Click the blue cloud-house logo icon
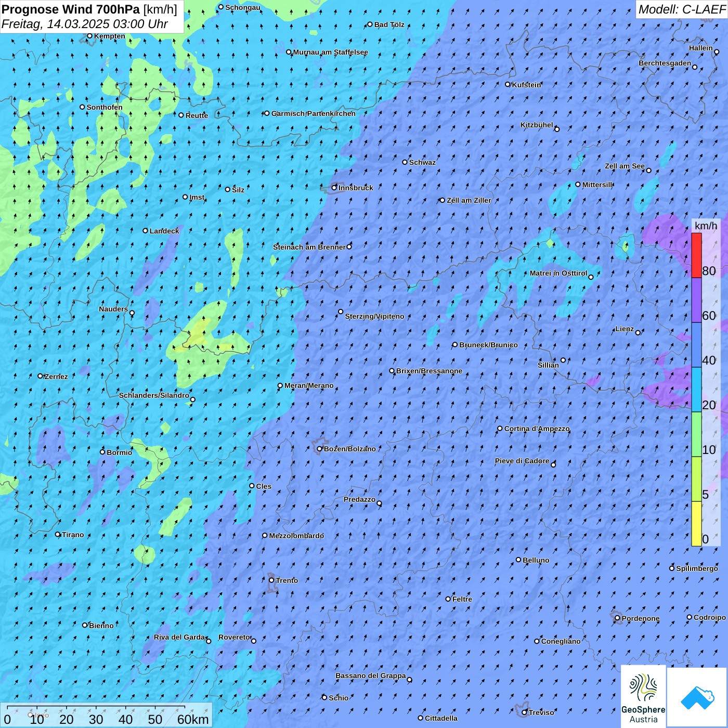The width and height of the screenshot is (728, 728). (x=697, y=697)
